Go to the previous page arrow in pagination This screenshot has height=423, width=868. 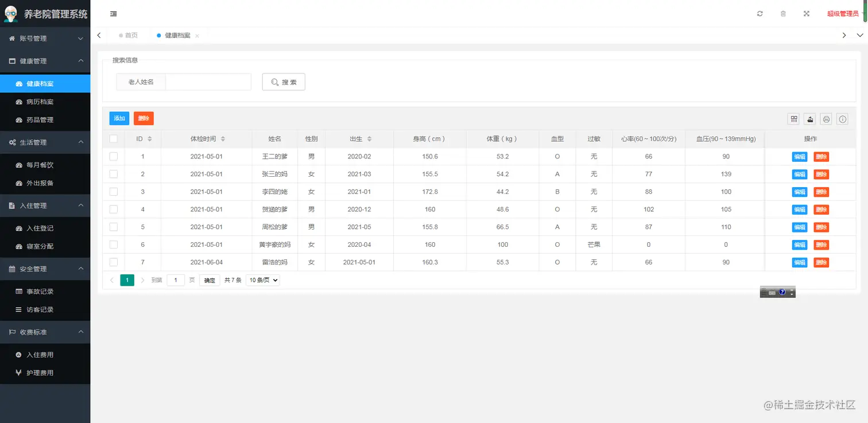coord(112,280)
